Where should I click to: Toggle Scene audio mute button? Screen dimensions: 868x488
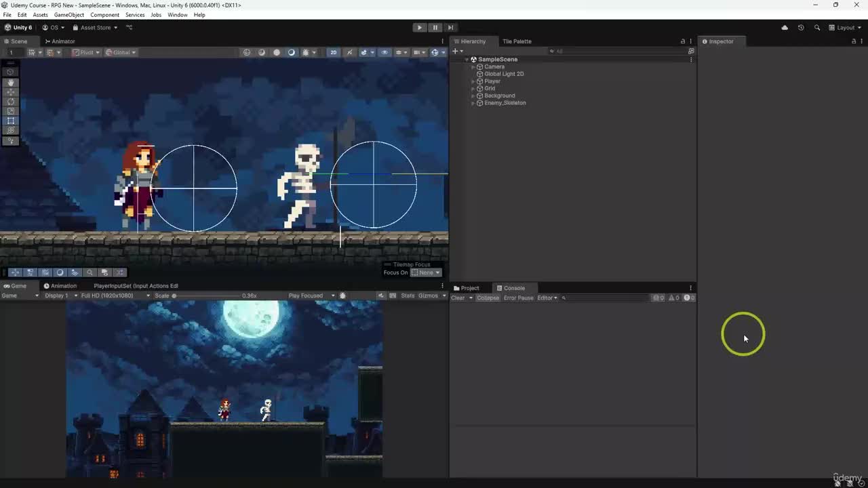(x=365, y=52)
